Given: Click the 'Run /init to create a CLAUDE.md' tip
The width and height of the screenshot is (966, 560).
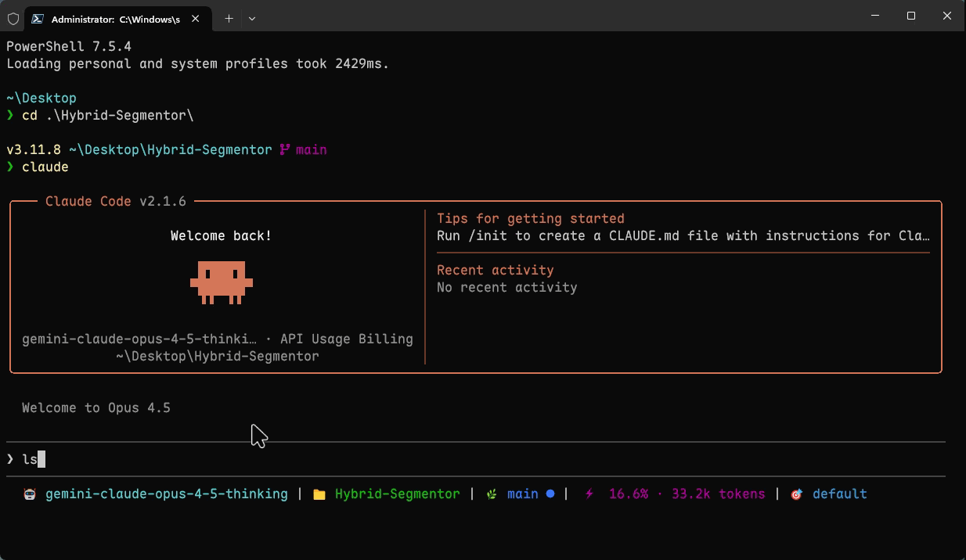Looking at the screenshot, I should pos(683,235).
